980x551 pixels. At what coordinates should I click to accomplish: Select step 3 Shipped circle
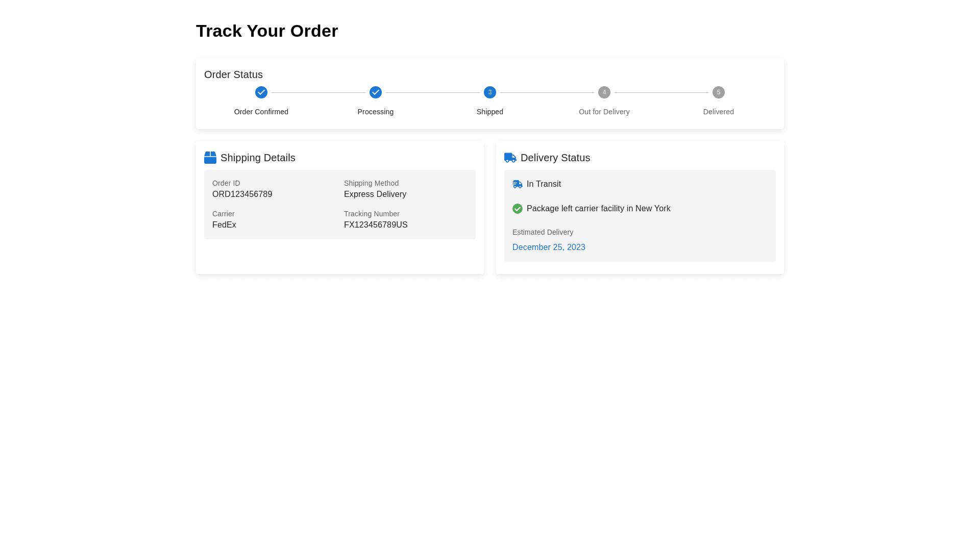pos(489,92)
